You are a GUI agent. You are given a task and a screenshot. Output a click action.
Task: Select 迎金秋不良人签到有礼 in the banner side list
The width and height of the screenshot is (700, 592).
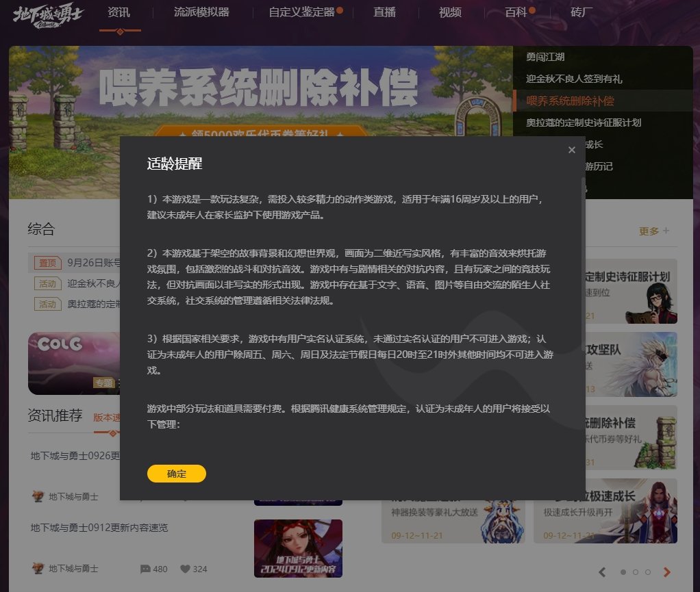pos(574,79)
